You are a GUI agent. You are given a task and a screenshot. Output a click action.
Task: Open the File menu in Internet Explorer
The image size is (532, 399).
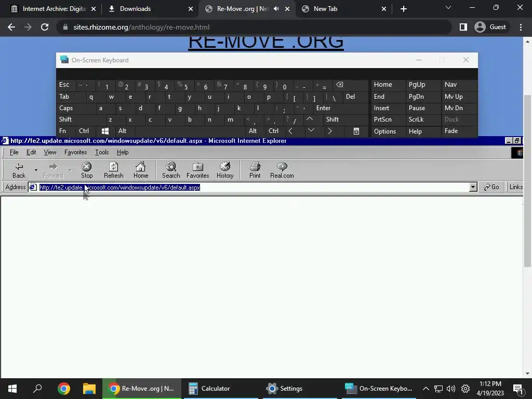coord(14,152)
